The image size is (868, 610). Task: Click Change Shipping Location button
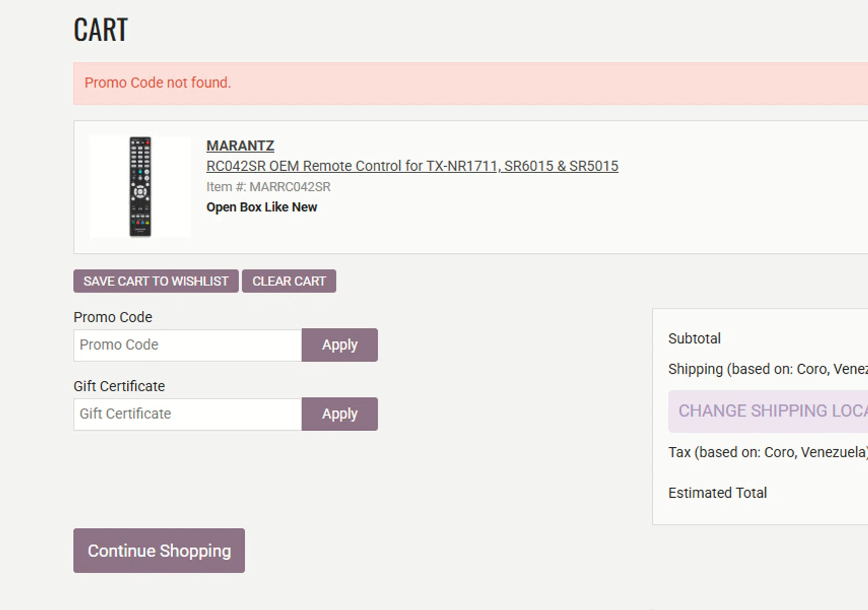(768, 411)
